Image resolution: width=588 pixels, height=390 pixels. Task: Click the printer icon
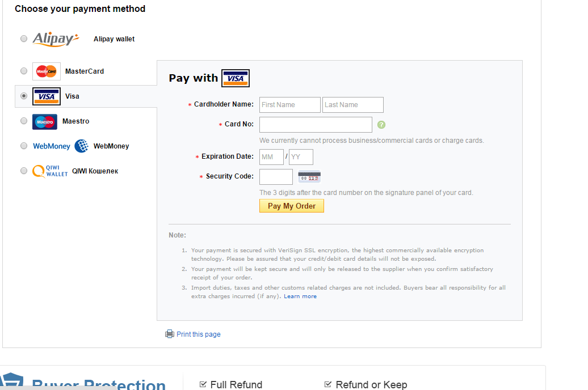[x=170, y=334]
